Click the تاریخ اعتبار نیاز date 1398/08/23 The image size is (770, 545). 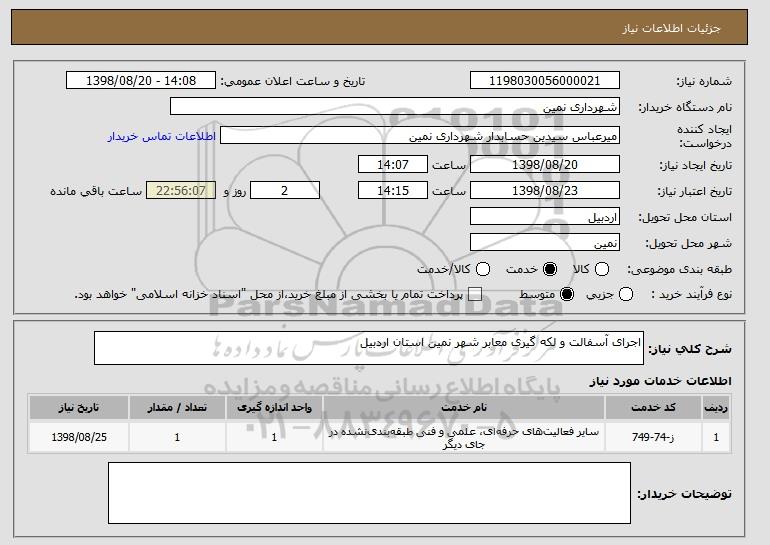pos(545,191)
